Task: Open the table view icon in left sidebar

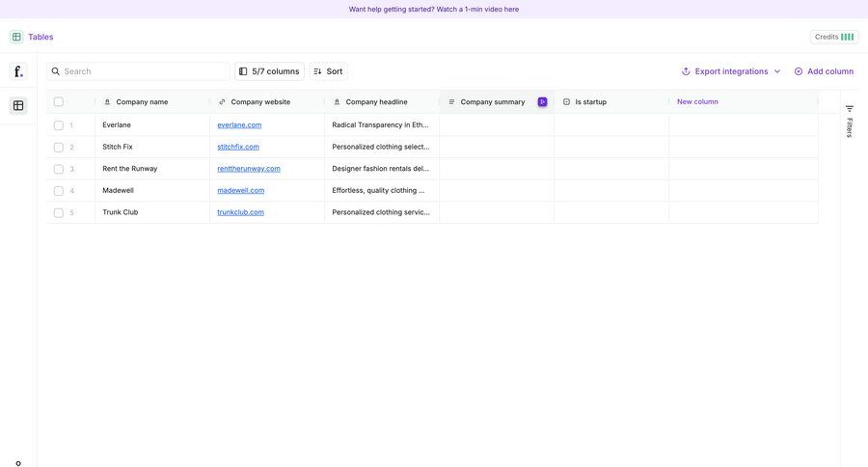Action: point(17,105)
